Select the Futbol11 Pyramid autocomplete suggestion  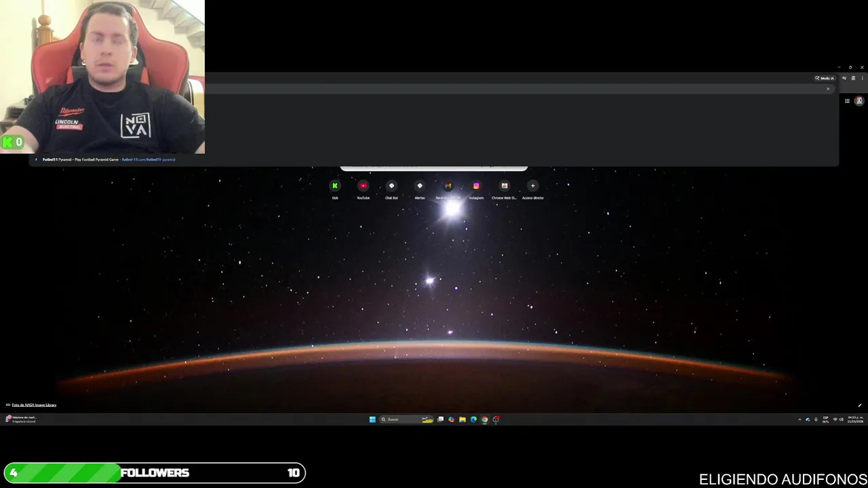pos(434,159)
